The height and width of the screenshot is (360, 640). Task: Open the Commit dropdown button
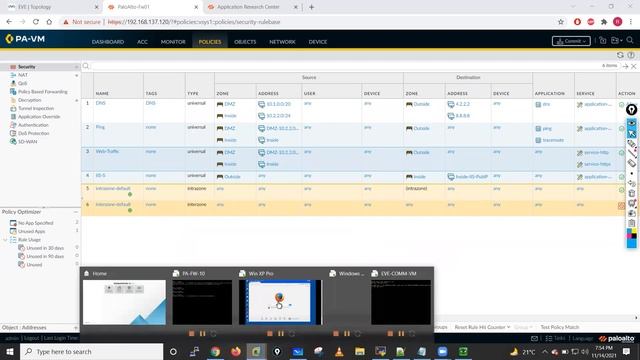[x=571, y=41]
